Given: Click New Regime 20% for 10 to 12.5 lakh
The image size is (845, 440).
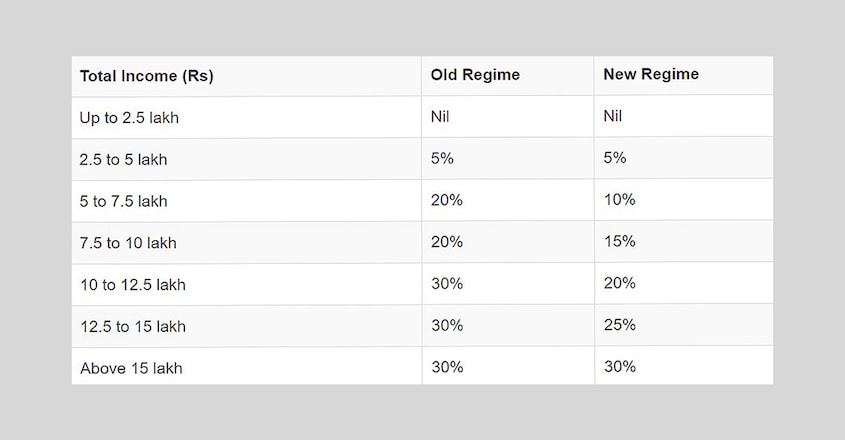Looking at the screenshot, I should coord(620,283).
